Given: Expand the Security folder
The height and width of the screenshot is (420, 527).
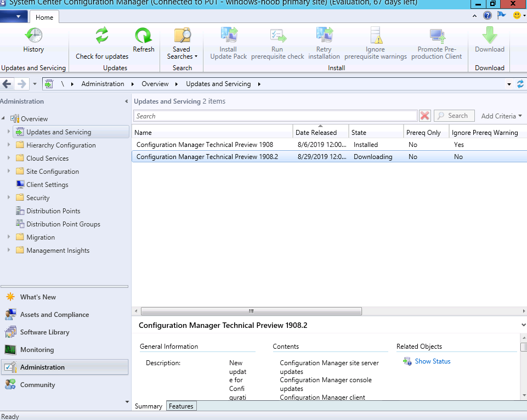Looking at the screenshot, I should coord(9,197).
